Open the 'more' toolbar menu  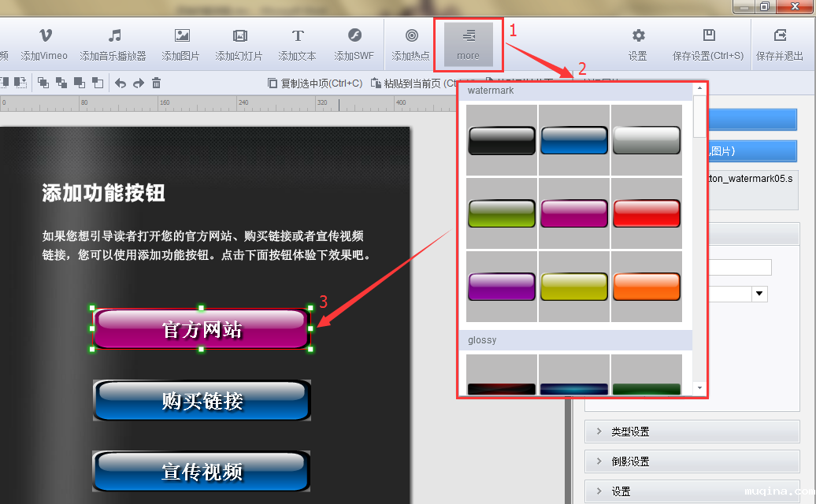[468, 44]
